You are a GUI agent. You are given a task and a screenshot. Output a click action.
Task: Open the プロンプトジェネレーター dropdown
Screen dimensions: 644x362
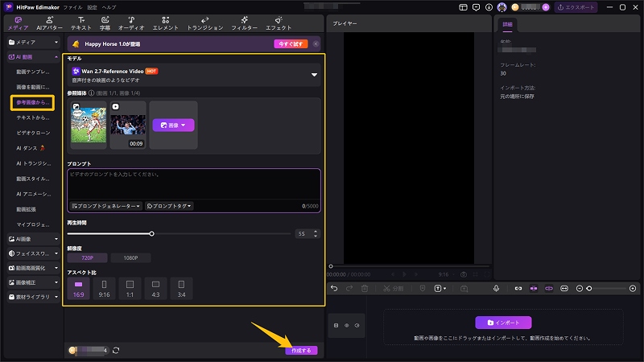click(x=106, y=206)
